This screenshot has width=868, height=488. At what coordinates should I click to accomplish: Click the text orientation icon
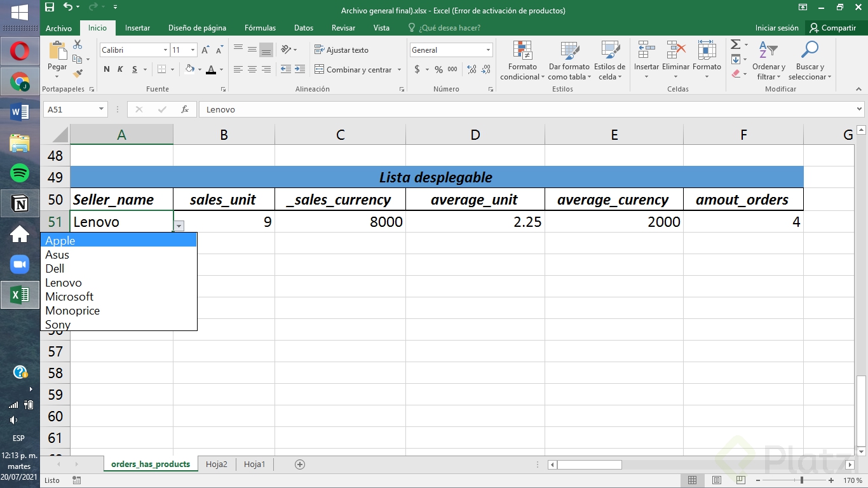click(x=286, y=50)
